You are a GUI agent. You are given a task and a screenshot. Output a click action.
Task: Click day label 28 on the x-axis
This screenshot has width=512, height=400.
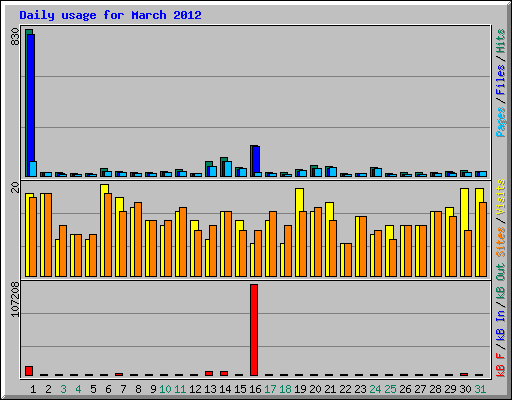click(x=435, y=389)
